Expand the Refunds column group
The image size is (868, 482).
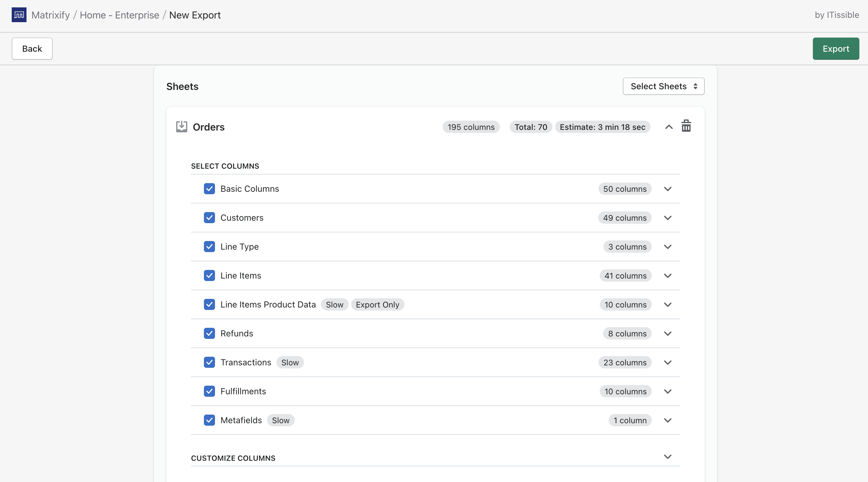pos(667,334)
